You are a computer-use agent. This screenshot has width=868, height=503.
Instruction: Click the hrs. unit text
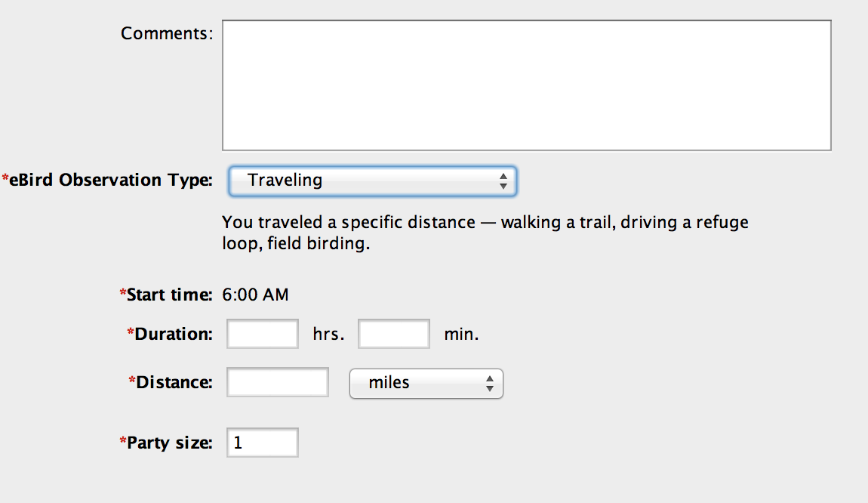(x=328, y=334)
